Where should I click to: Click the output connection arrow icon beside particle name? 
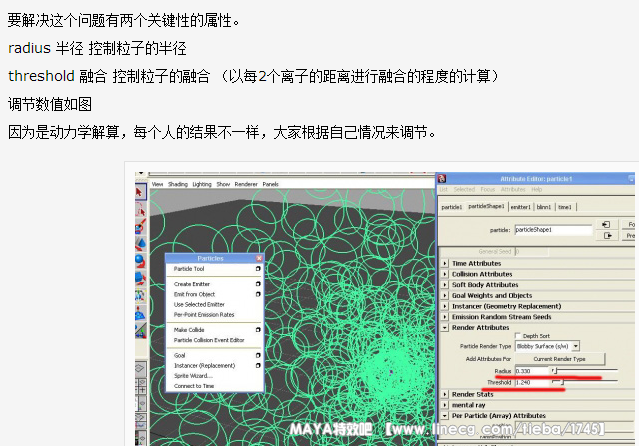(606, 236)
